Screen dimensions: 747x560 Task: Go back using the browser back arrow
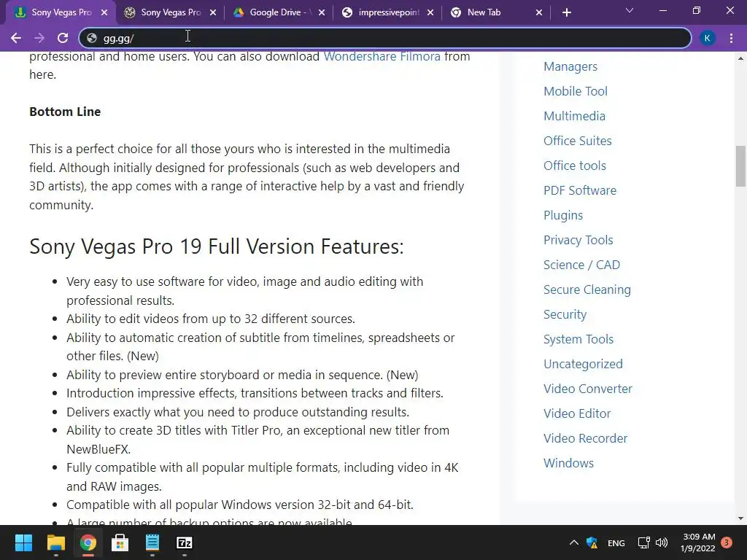coord(16,38)
